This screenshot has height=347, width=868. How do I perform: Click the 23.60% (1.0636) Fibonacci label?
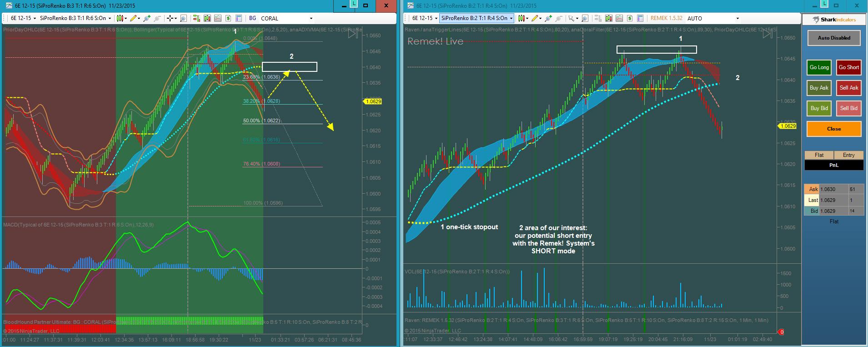(261, 77)
